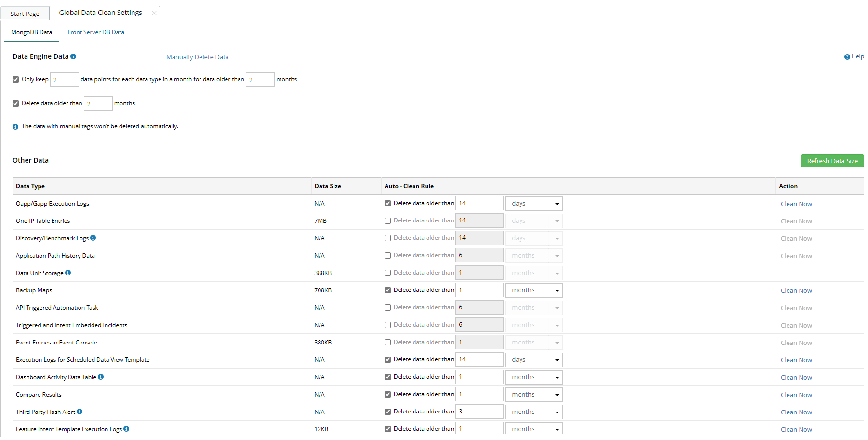The height and width of the screenshot is (440, 868).
Task: Click info icon next to Data Unit Storage
Action: tap(68, 273)
